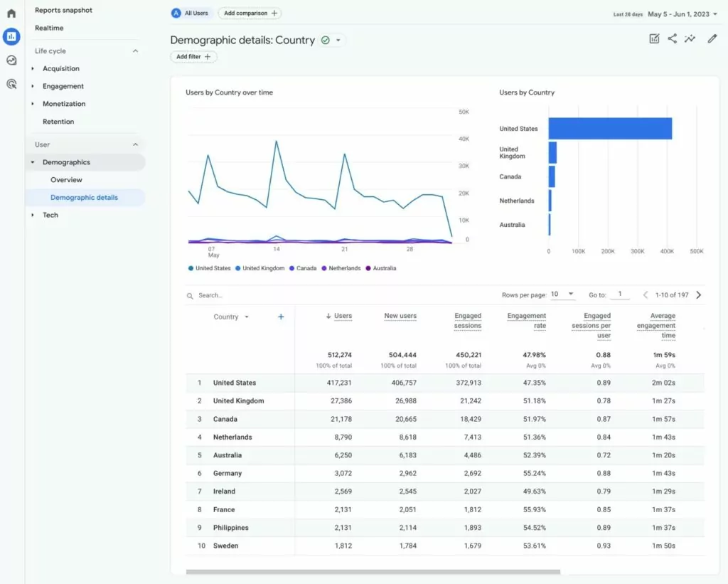Click the All Users segment chip
This screenshot has width=728, height=584.
[191, 13]
